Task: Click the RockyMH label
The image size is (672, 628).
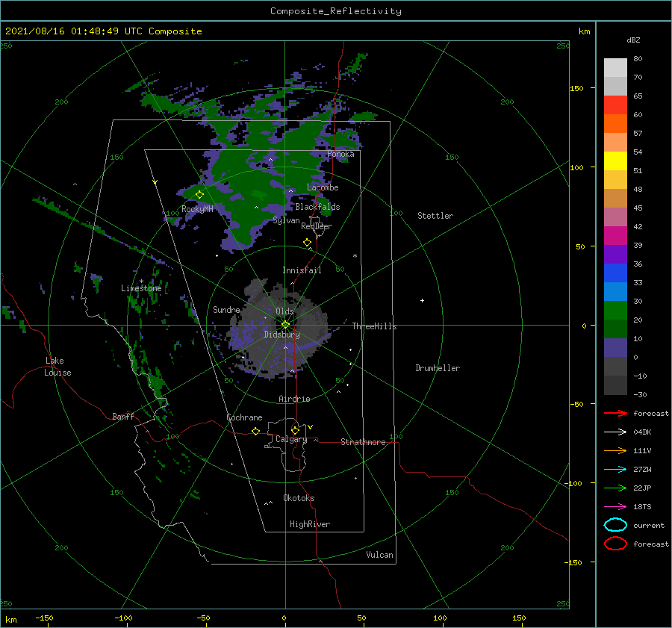Action: [x=197, y=209]
